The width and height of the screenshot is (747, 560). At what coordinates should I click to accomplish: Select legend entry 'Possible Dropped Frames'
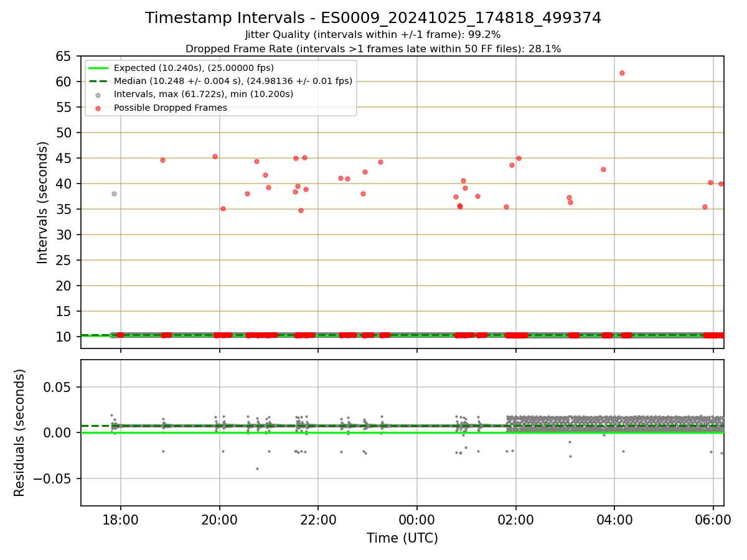point(170,108)
